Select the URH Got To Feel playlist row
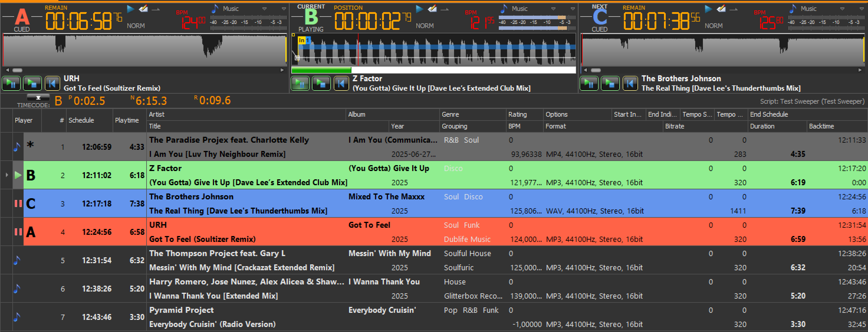This screenshot has width=868, height=332. 236,232
